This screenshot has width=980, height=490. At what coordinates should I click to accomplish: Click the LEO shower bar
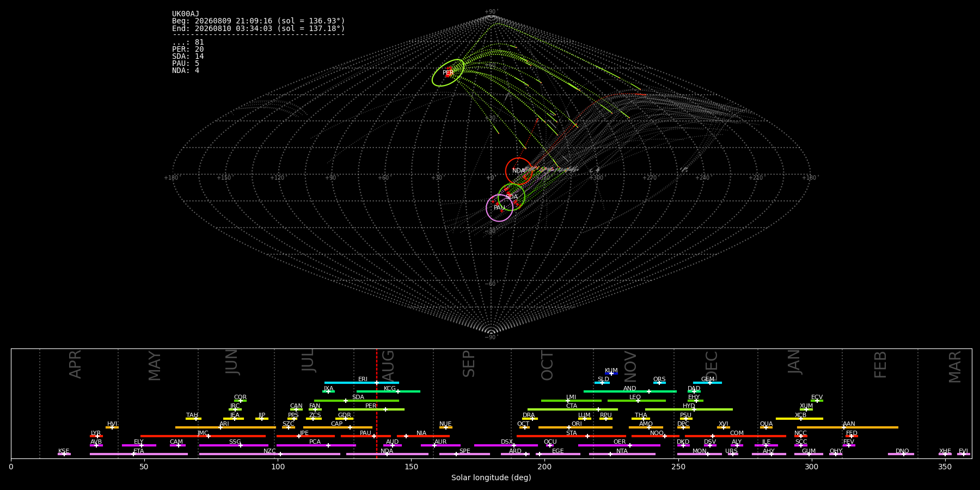click(x=636, y=401)
